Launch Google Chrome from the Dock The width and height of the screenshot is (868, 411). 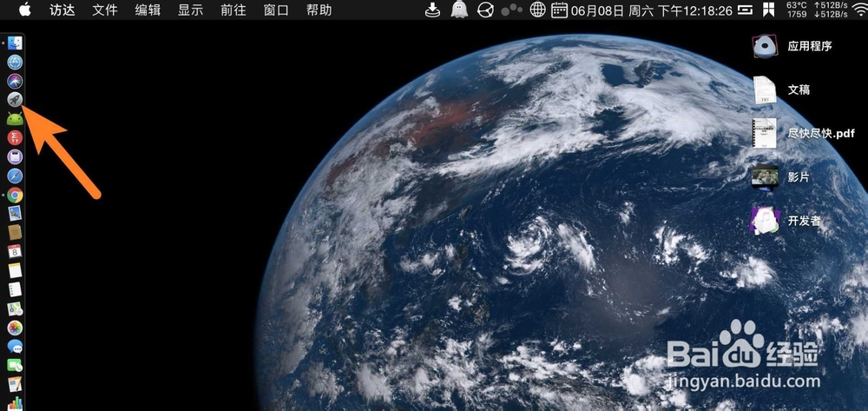coord(15,195)
